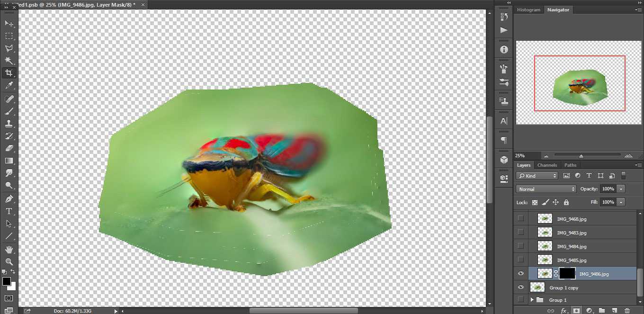Click the black layer mask thumbnail

567,273
